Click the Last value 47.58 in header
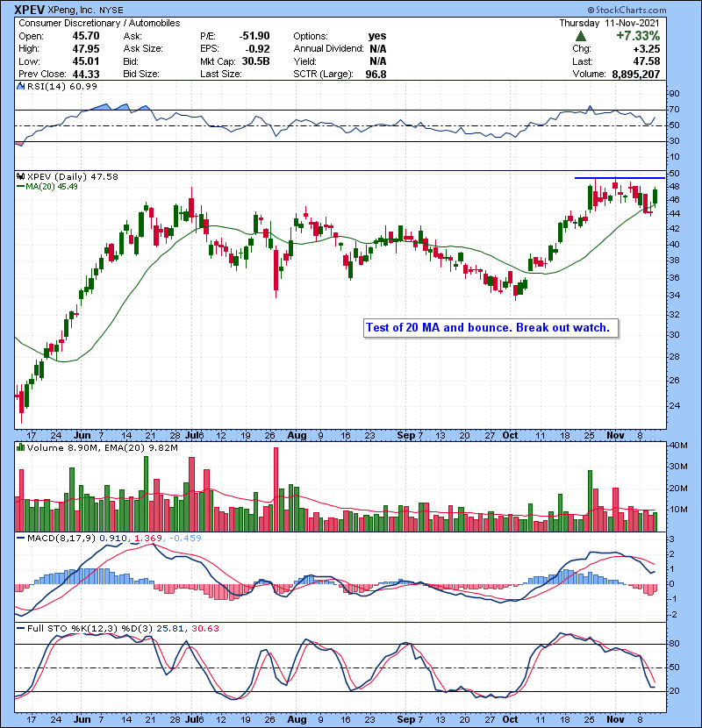 646,61
